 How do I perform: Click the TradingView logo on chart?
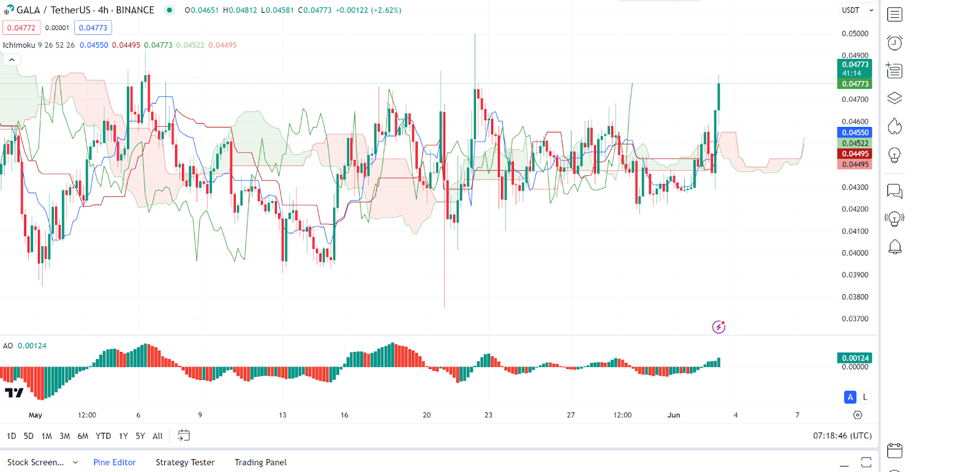(x=14, y=392)
